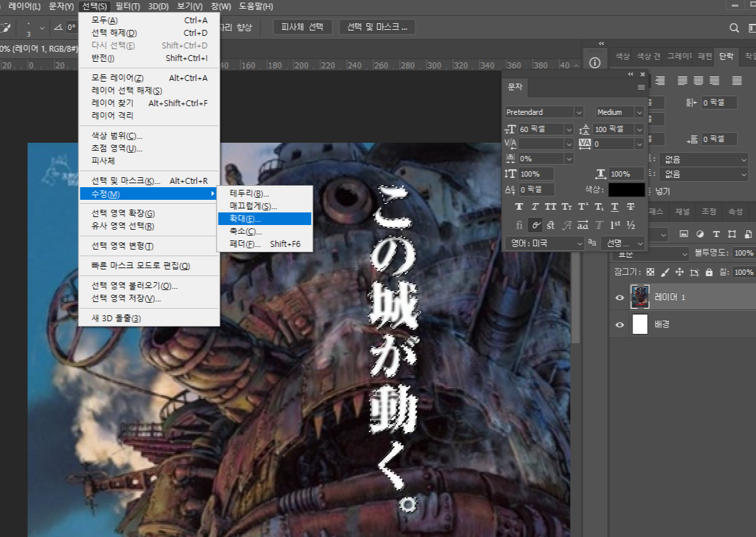756x537 pixels.
Task: Toggle discretionary ligatures (st) icon
Action: (551, 225)
